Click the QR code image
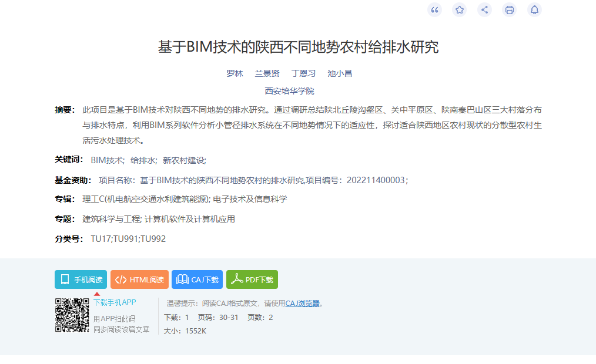The image size is (596, 364). pos(72,315)
